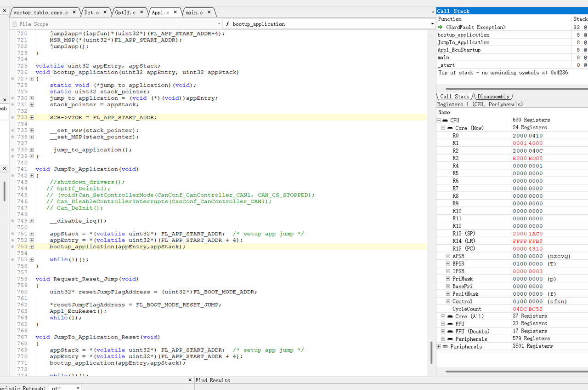The image size is (588, 390).
Task: Toggle breakpoint marker on line 735
Action: pyautogui.click(x=12, y=130)
